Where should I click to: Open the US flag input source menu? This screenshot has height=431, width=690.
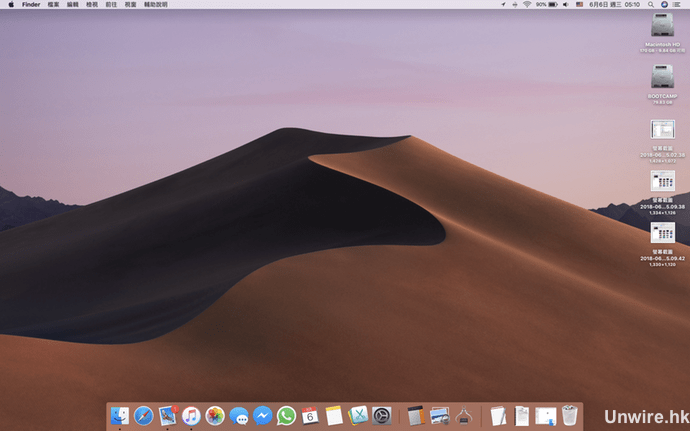tap(580, 4)
